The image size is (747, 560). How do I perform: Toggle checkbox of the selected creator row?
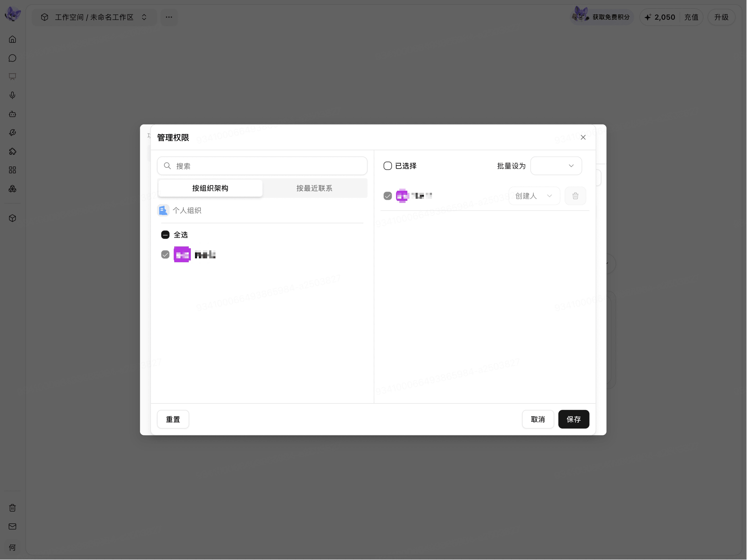click(388, 196)
